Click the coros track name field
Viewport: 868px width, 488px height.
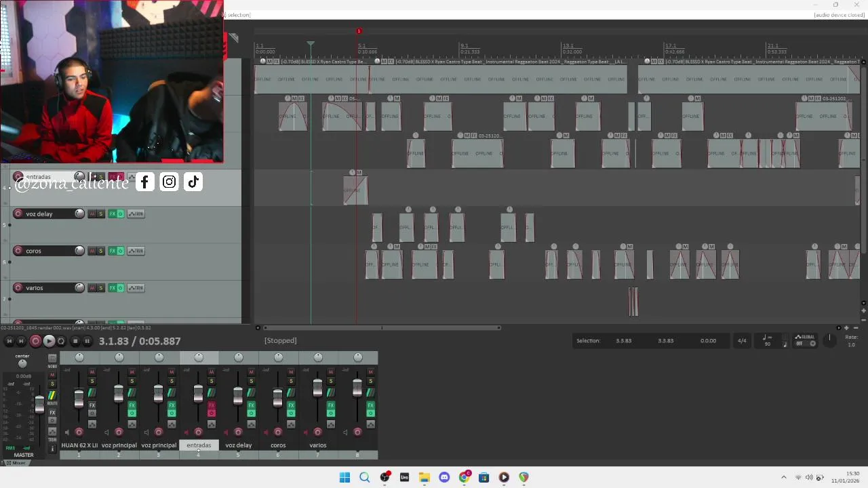48,251
